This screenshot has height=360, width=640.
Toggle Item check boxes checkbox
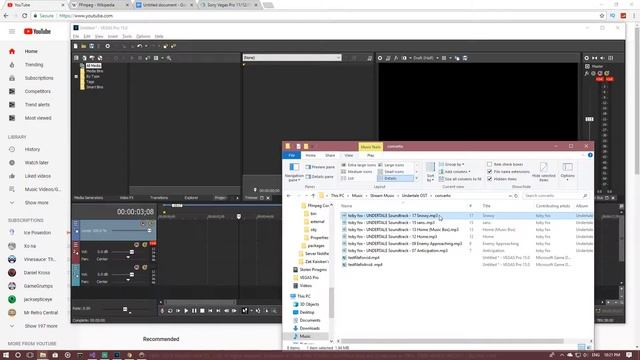489,164
